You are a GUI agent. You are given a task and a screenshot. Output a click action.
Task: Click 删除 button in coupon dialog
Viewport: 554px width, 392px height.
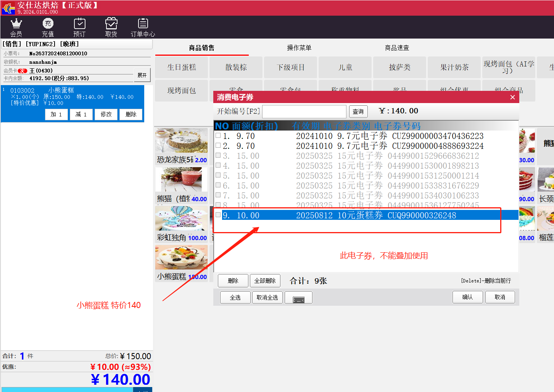(x=233, y=281)
